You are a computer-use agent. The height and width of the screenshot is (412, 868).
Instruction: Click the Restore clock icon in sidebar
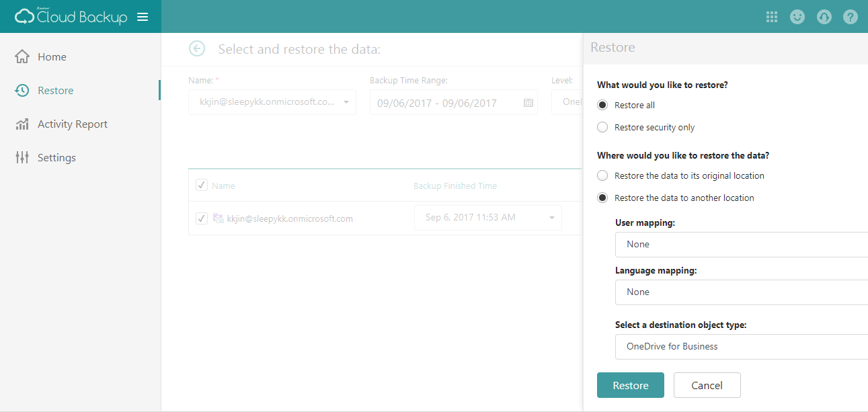click(22, 91)
